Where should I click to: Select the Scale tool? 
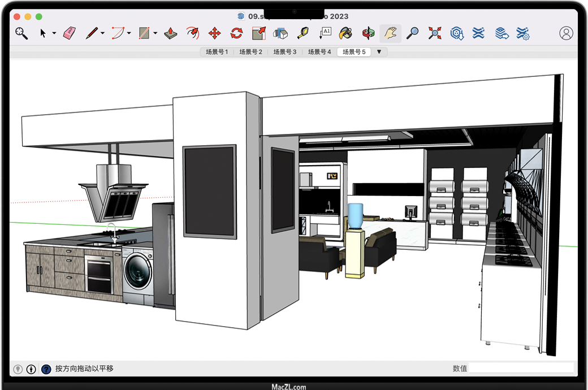(259, 33)
